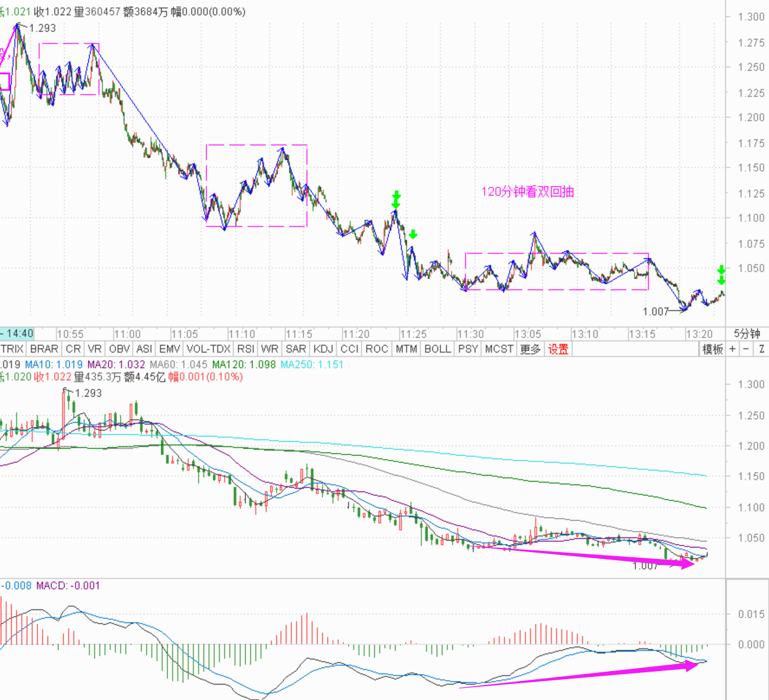Open the 5分钟 period selector
Screen dimensions: 769x700
(x=746, y=334)
